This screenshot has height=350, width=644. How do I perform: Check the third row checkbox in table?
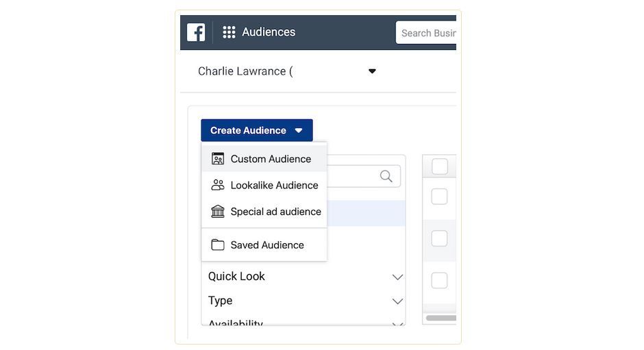tap(439, 280)
